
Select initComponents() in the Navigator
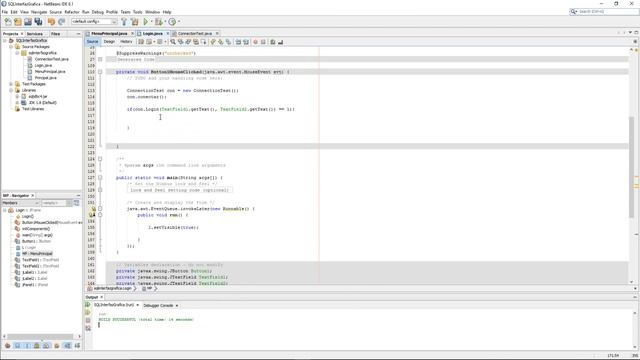pos(36,229)
